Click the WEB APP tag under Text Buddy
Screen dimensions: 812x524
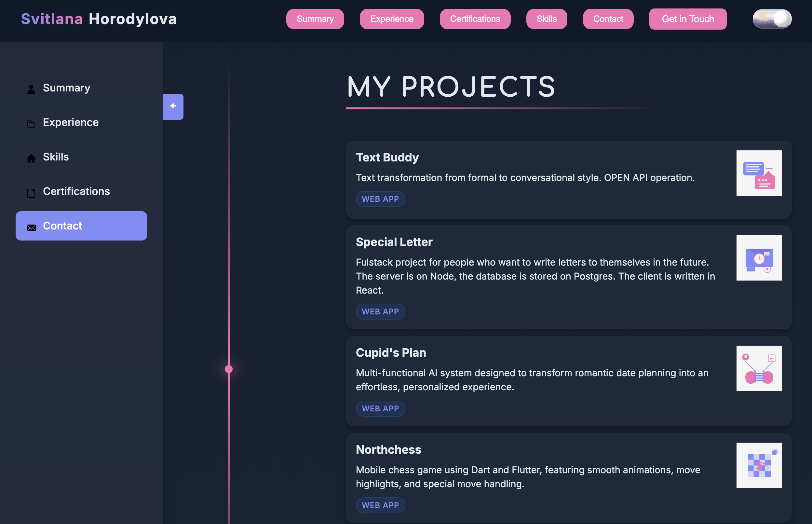[380, 199]
